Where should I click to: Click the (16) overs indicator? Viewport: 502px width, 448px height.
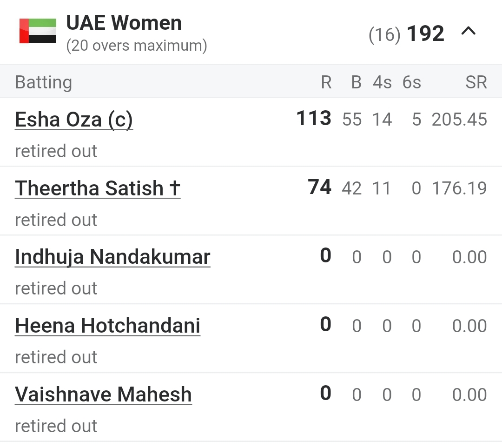click(384, 34)
